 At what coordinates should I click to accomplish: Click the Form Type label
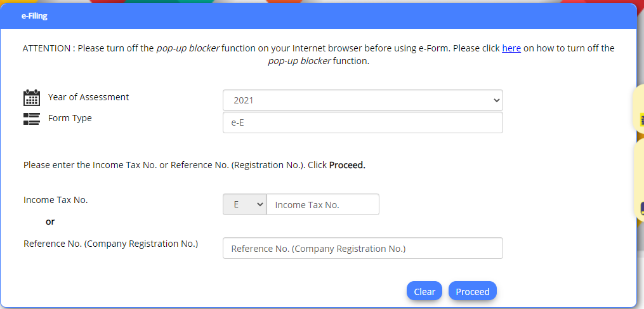click(x=70, y=118)
